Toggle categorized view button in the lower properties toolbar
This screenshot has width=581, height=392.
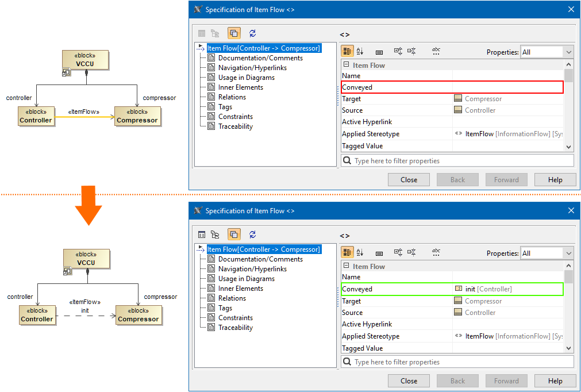click(347, 253)
